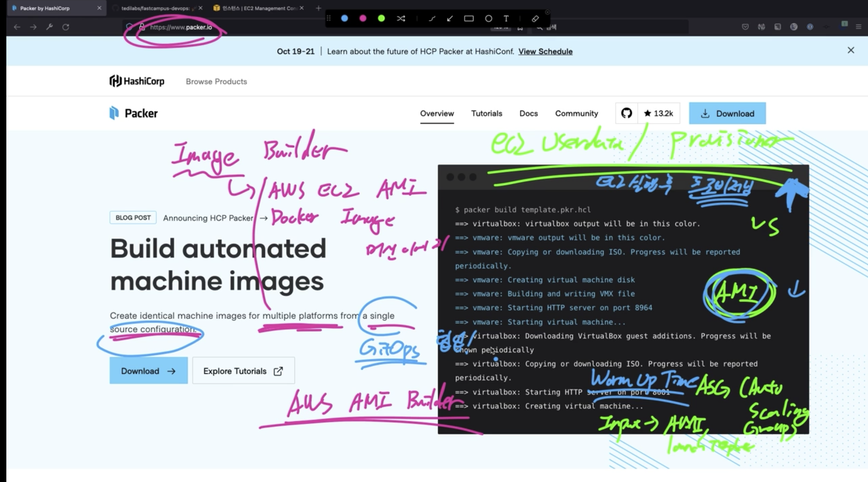Select the eraser tool
Screen dimensions: 868x482
click(x=535, y=18)
